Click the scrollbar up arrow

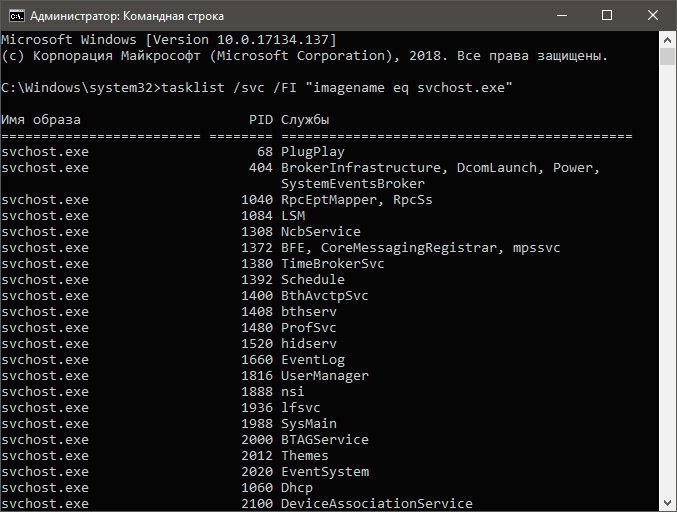[x=668, y=38]
